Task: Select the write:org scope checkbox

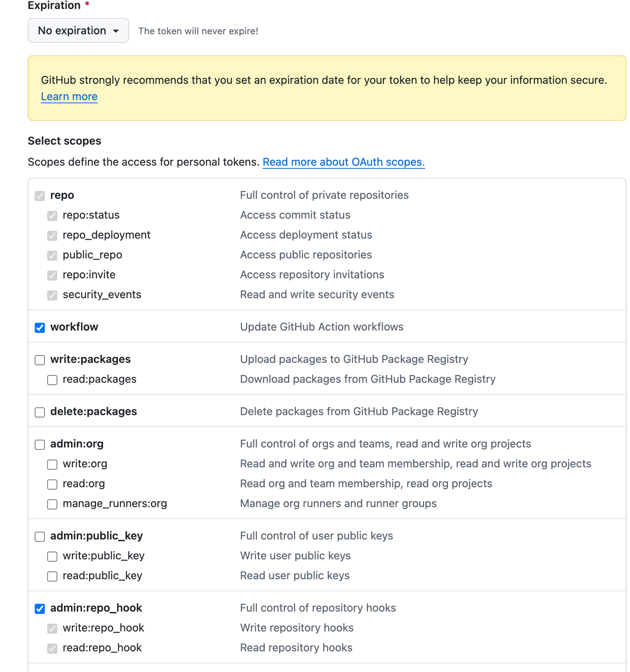Action: 52,464
